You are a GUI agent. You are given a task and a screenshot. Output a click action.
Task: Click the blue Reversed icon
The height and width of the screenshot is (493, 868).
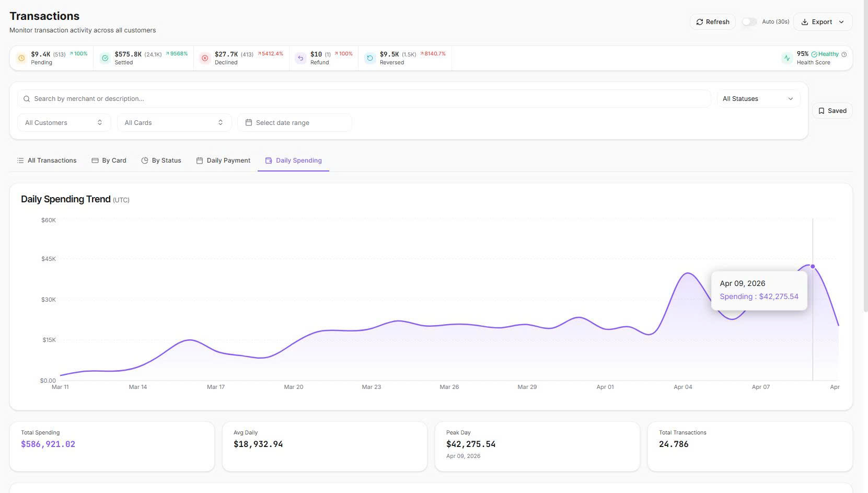[370, 58]
